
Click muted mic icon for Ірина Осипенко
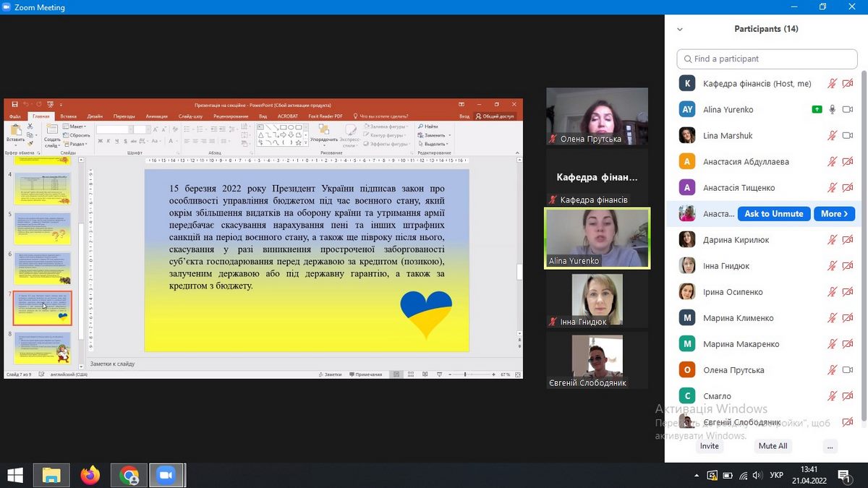click(x=833, y=292)
